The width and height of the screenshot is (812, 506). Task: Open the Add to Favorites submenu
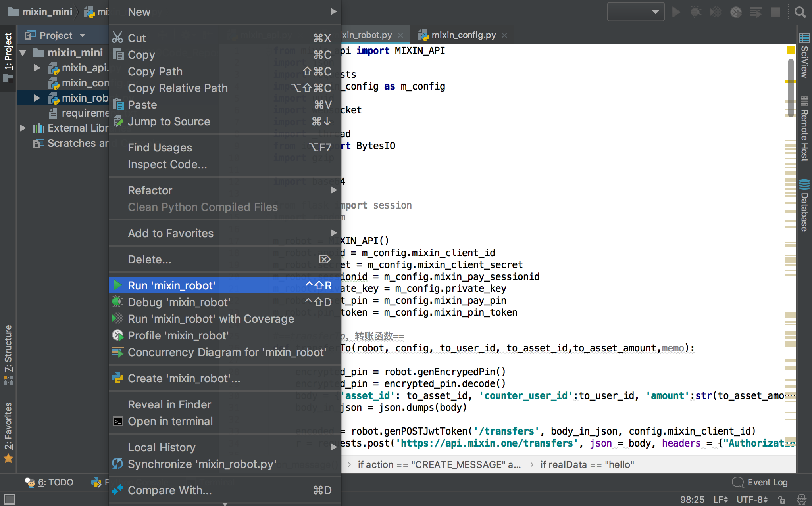pos(225,233)
